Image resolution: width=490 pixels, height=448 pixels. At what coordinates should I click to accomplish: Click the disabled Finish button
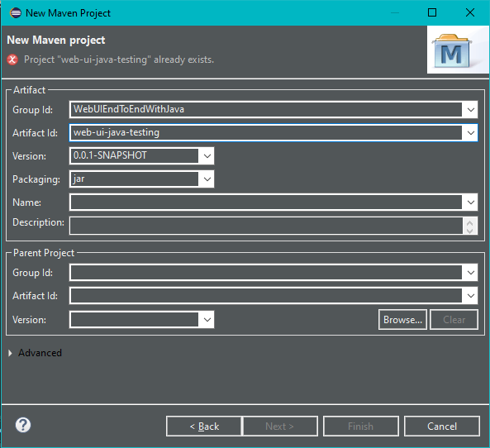tap(360, 427)
